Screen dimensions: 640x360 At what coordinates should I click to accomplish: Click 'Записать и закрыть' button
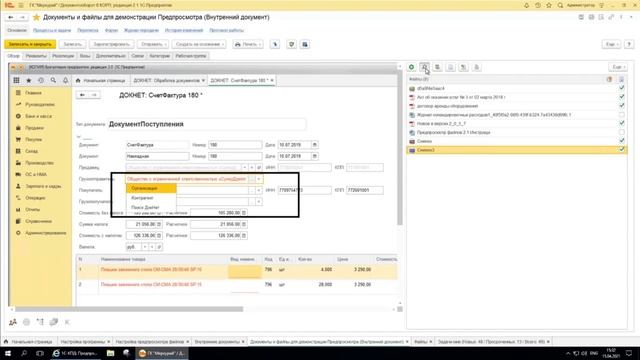point(30,44)
